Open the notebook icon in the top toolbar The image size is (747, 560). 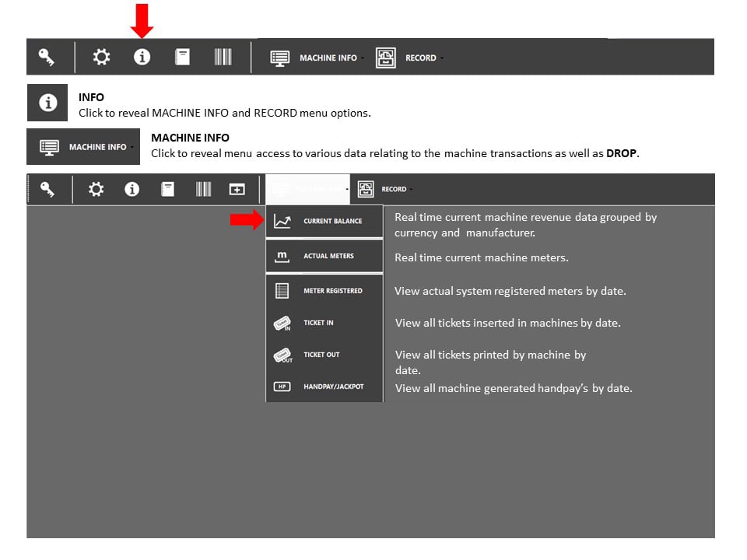(x=182, y=57)
